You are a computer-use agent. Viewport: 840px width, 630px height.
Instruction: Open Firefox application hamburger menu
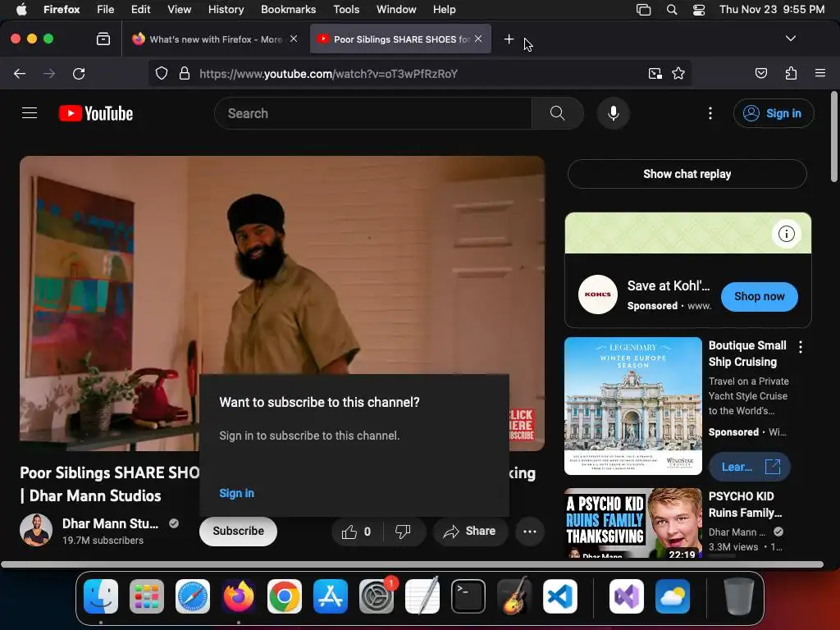coord(819,73)
